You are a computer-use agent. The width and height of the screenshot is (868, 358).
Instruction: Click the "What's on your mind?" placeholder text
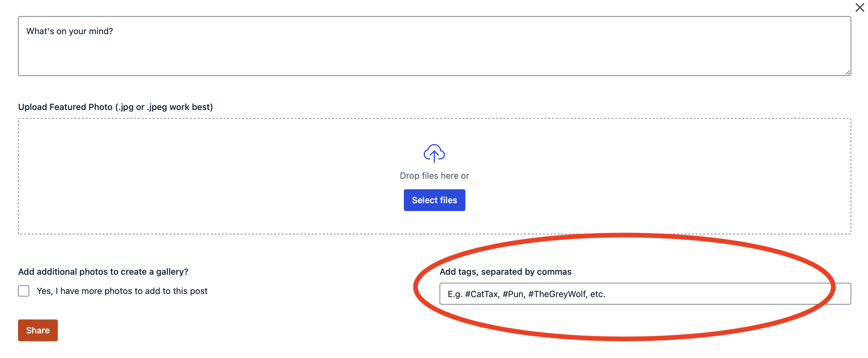pos(69,31)
